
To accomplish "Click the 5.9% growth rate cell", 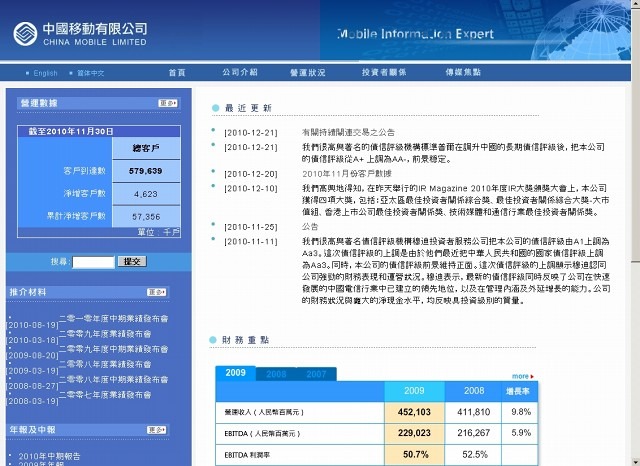I will point(521,433).
